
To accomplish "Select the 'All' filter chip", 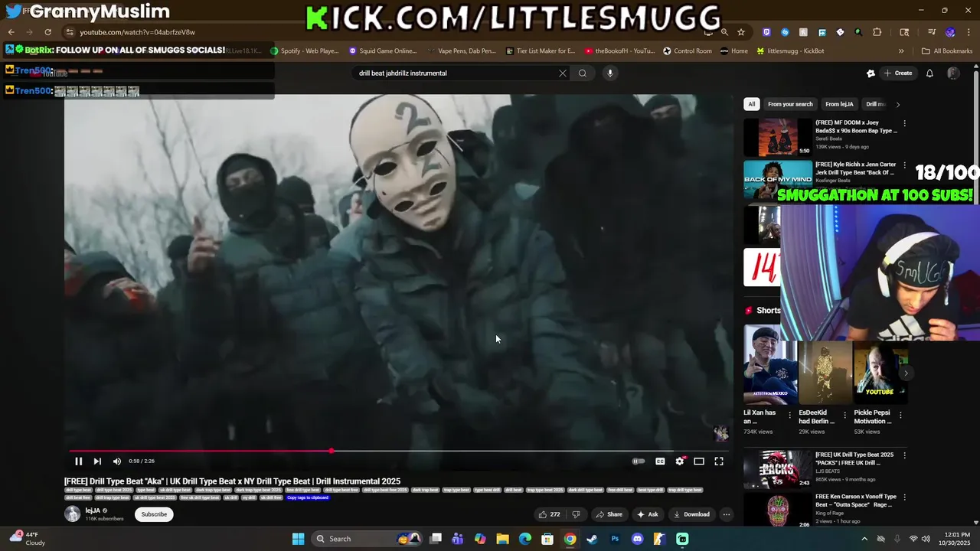I will coord(752,104).
